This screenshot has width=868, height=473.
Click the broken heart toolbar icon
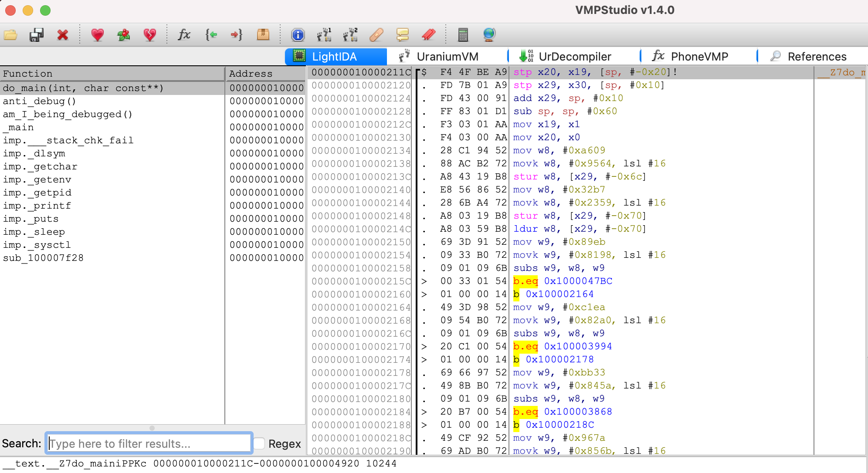click(149, 35)
